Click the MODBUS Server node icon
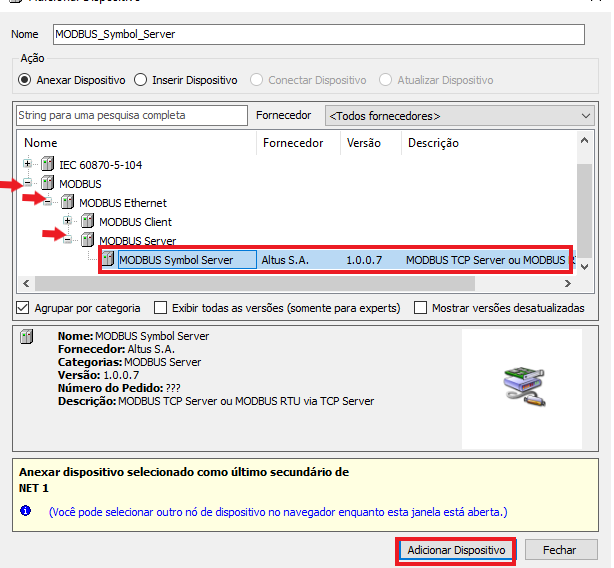 [x=87, y=241]
